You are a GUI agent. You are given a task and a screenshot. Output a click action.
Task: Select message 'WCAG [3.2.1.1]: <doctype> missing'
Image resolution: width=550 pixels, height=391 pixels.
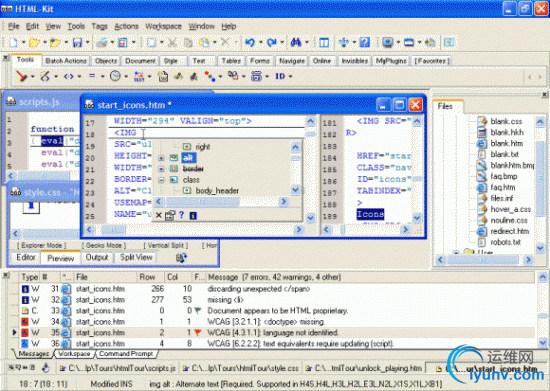pyautogui.click(x=277, y=322)
